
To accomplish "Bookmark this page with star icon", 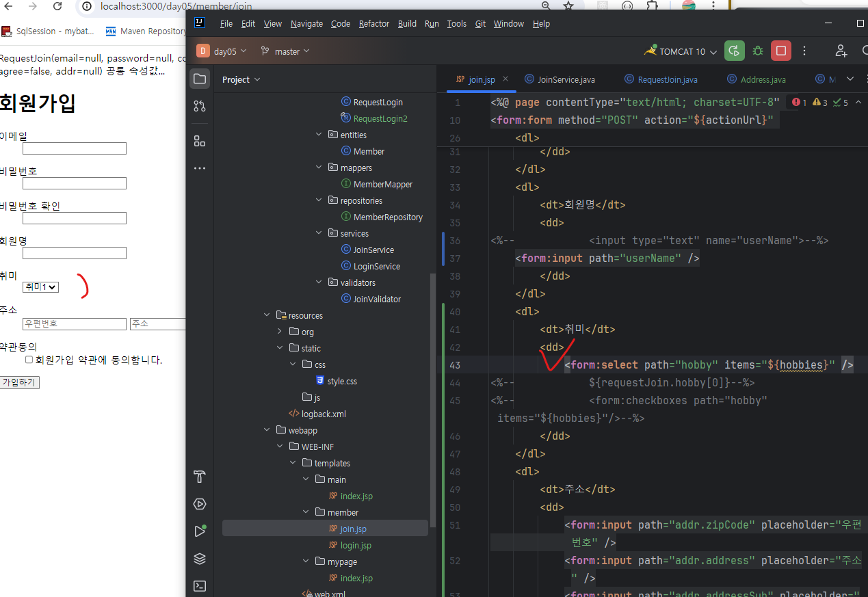I will [x=568, y=6].
